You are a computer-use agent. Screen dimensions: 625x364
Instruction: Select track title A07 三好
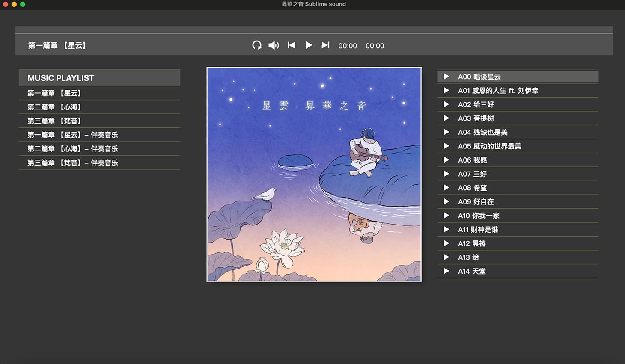point(473,174)
